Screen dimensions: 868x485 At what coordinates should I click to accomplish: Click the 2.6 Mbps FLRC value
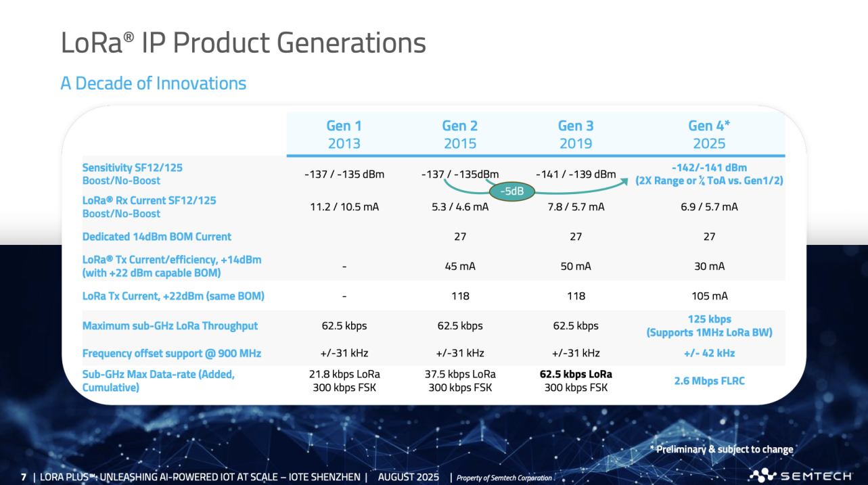click(709, 381)
